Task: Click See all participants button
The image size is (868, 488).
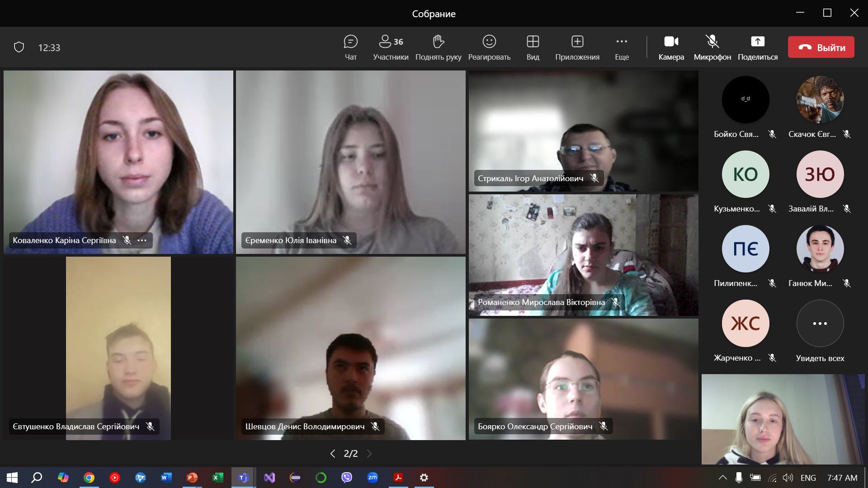Action: coord(820,324)
